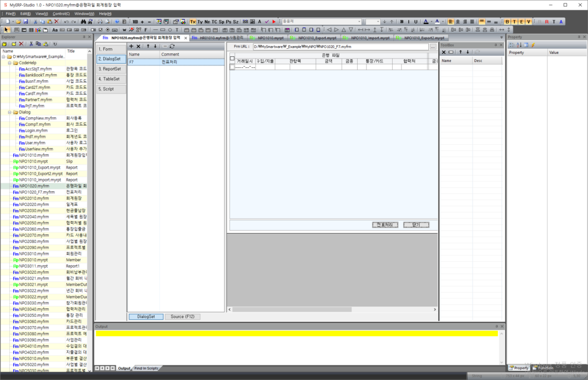Click the Frm URL input field
The height and width of the screenshot is (380, 588).
(x=341, y=47)
